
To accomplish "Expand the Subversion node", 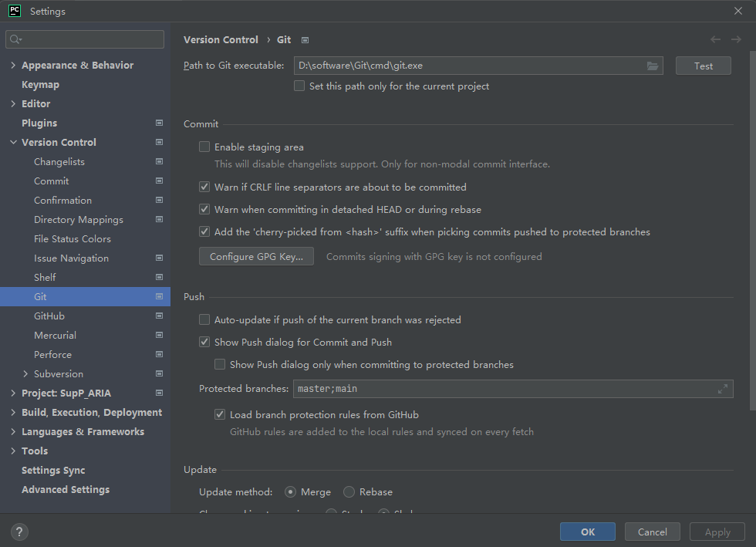I will coord(25,374).
